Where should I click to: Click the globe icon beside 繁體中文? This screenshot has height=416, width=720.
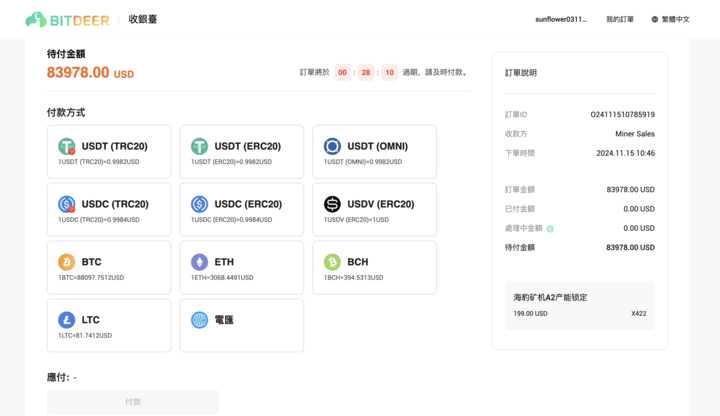coord(655,19)
